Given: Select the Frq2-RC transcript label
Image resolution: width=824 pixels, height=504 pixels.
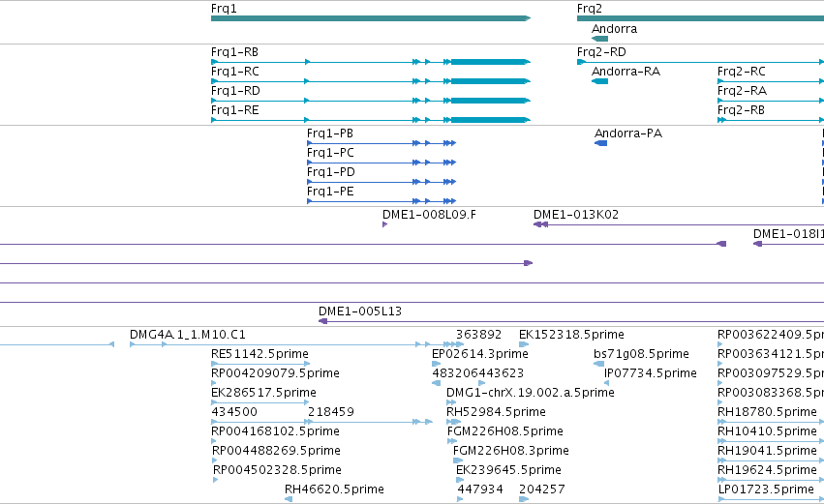Looking at the screenshot, I should pos(741,72).
